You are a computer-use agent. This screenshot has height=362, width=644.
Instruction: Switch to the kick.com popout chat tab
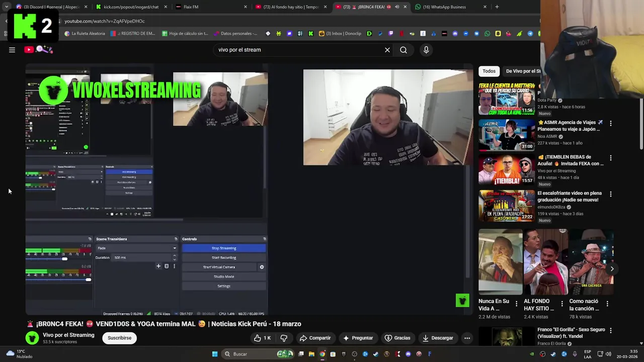click(131, 7)
